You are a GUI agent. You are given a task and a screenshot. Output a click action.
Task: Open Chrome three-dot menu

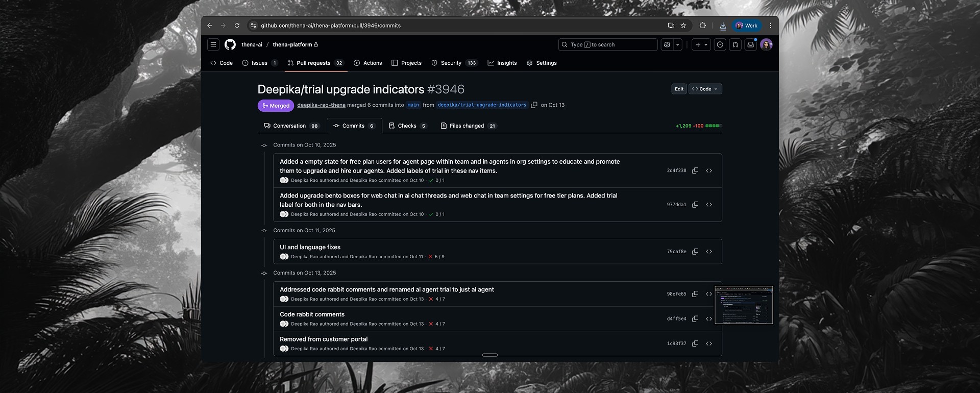(x=770, y=26)
